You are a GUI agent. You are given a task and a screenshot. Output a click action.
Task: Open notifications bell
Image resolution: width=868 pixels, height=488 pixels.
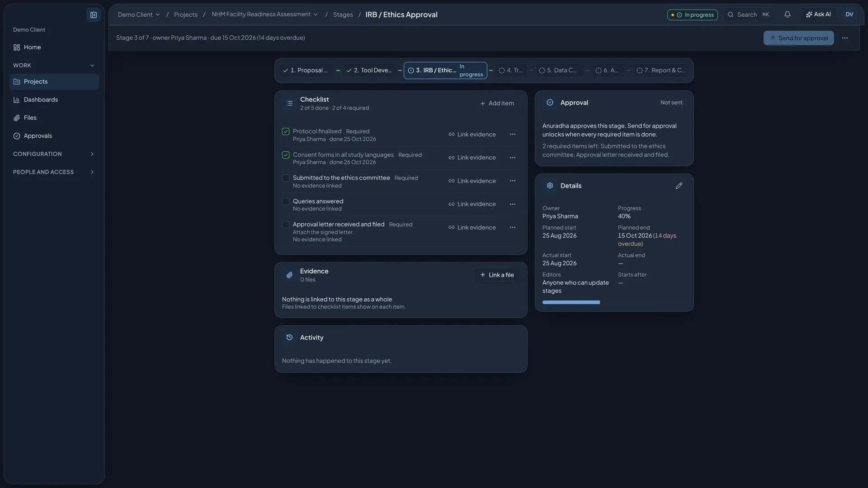click(x=787, y=14)
